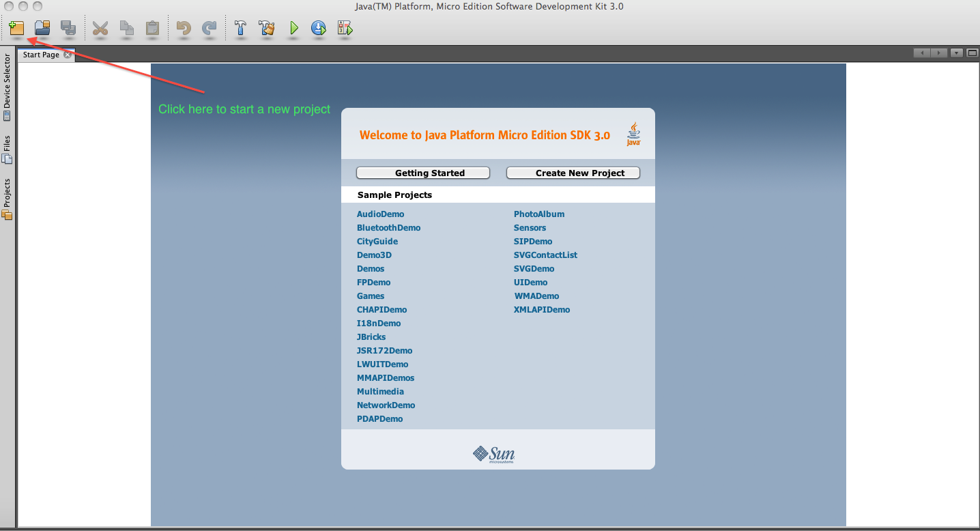Click the Clean and Build hammer-broom icon
This screenshot has width=980, height=531.
pyautogui.click(x=266, y=28)
